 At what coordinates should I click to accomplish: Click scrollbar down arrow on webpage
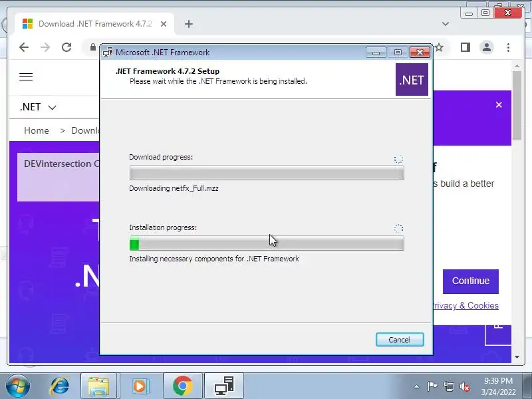click(517, 357)
